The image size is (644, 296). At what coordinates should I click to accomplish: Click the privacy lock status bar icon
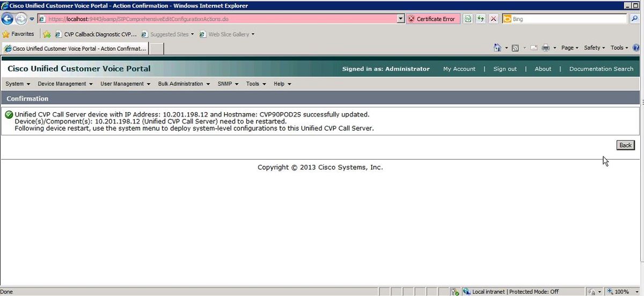591,292
